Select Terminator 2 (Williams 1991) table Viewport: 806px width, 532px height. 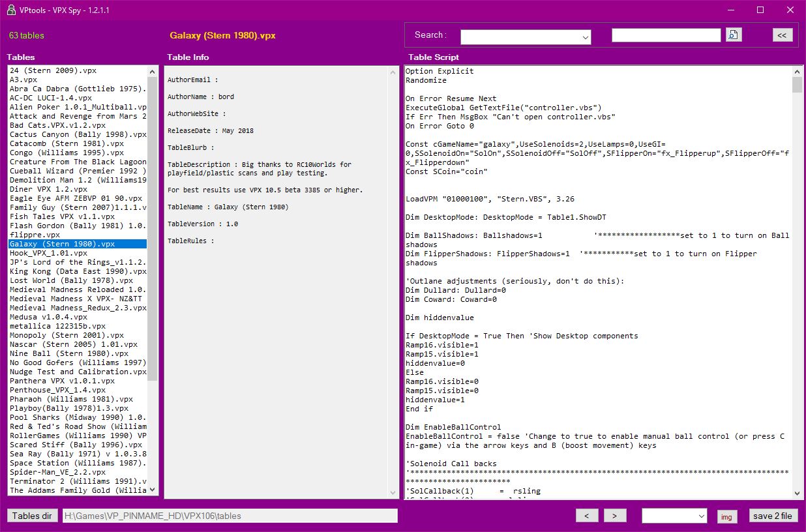coord(78,481)
